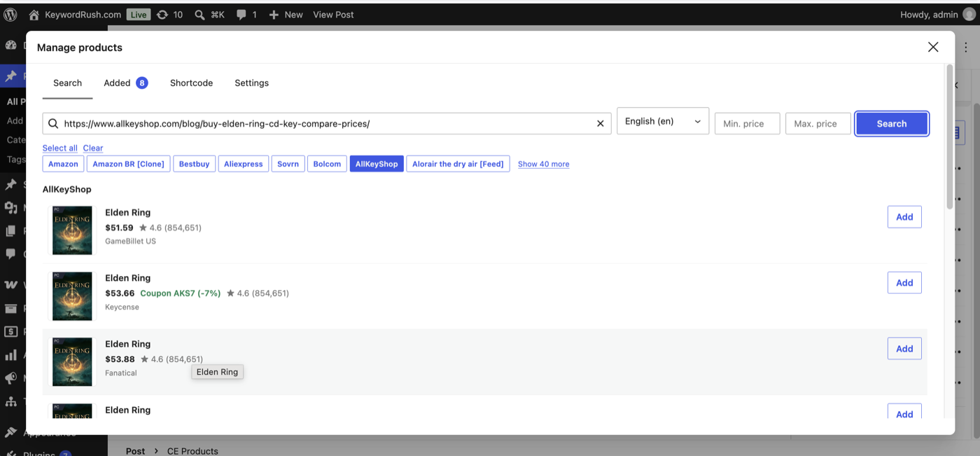Open the Marketing megaphone icon
980x456 pixels.
10,378
